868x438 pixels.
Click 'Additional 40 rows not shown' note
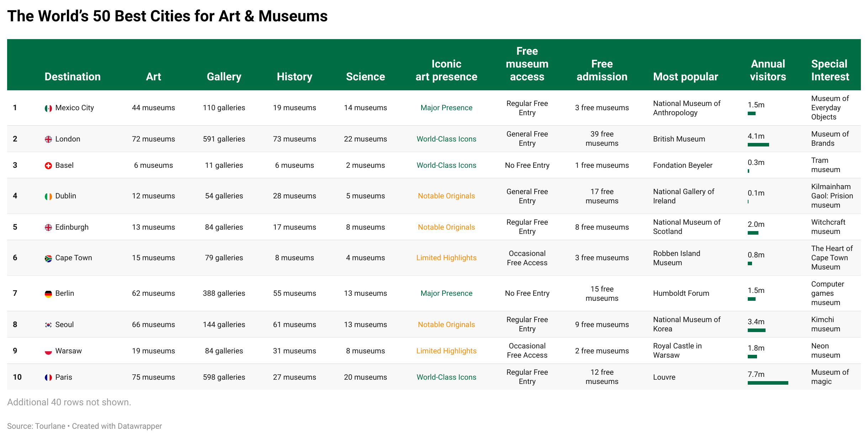69,402
